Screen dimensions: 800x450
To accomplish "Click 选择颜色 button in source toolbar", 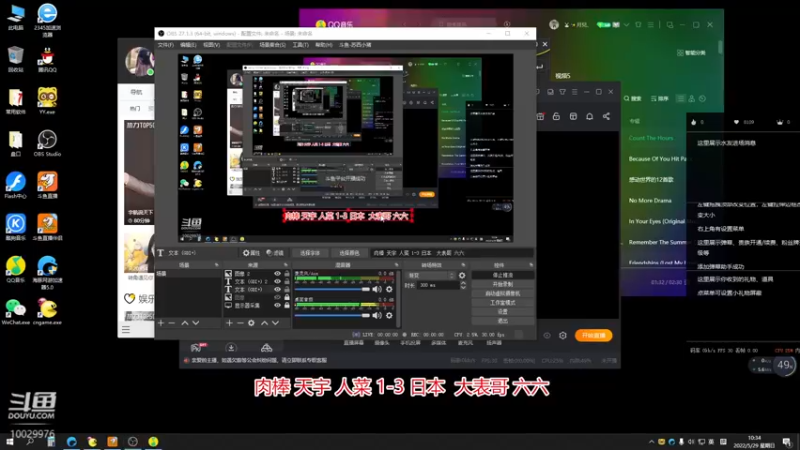I will (x=349, y=253).
